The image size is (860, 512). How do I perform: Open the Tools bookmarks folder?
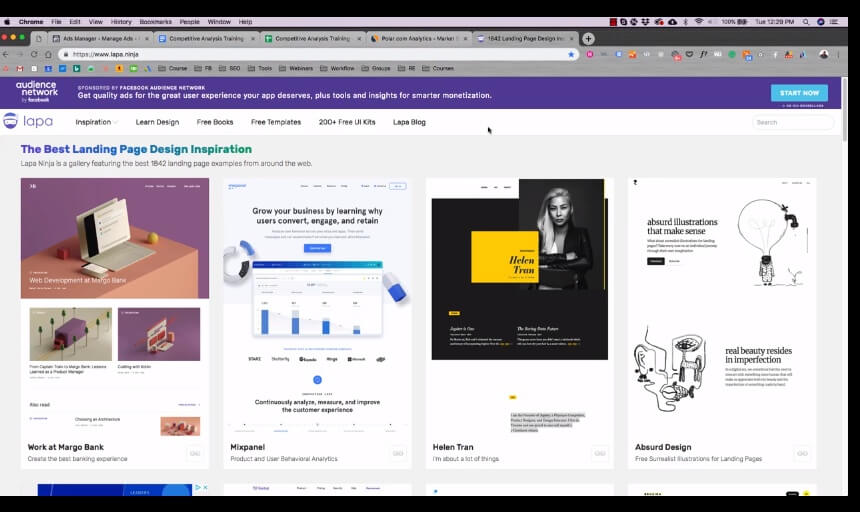pyautogui.click(x=259, y=69)
